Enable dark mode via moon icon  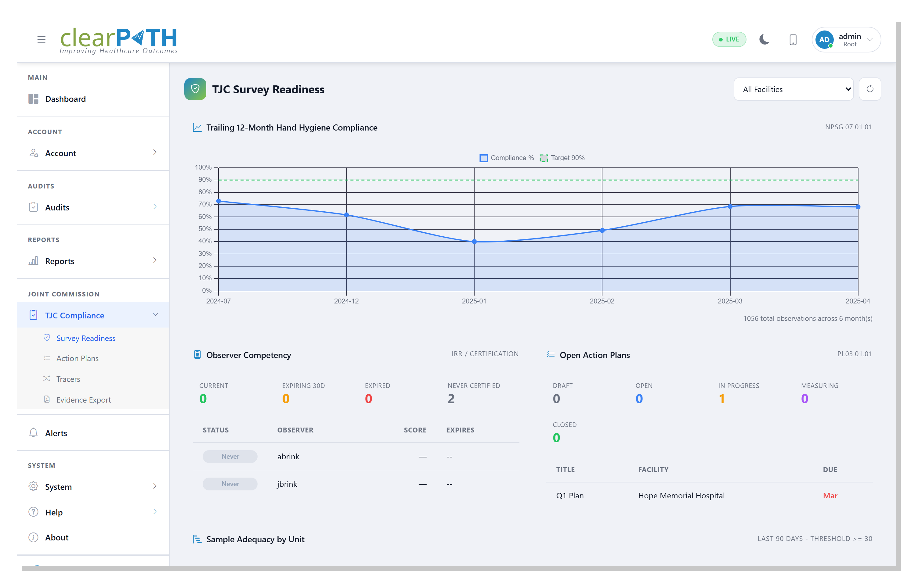[764, 39]
